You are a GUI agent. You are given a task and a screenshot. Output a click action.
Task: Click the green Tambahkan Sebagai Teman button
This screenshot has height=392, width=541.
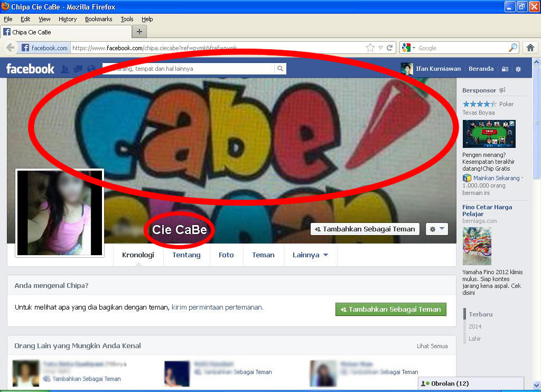pos(390,309)
